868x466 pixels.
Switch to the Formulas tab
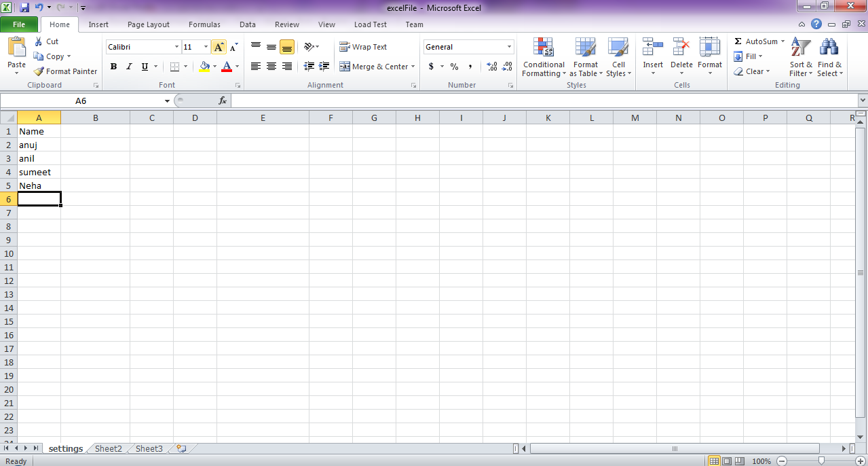pyautogui.click(x=204, y=24)
